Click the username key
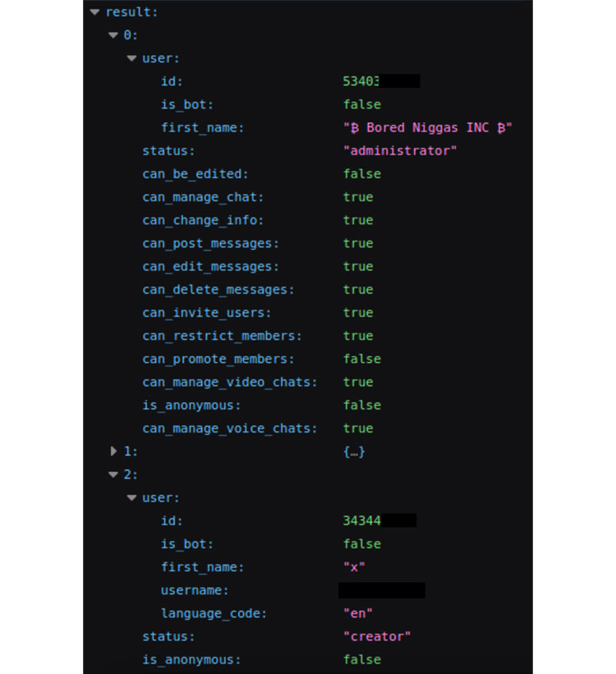The width and height of the screenshot is (616, 674). pos(195,590)
